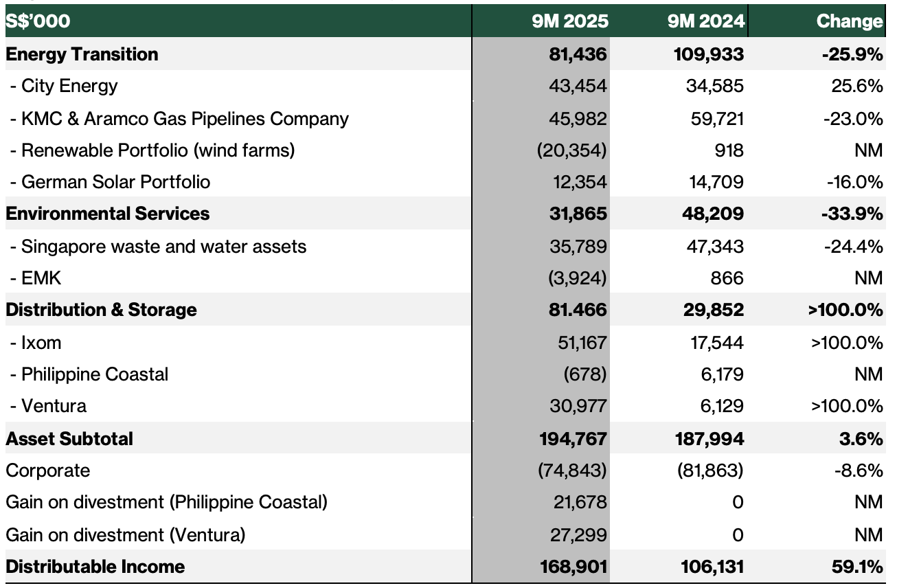Select KMC & Aramco Gas Pipelines Company label
Viewport: 897px width, 588px height.
pyautogui.click(x=179, y=119)
